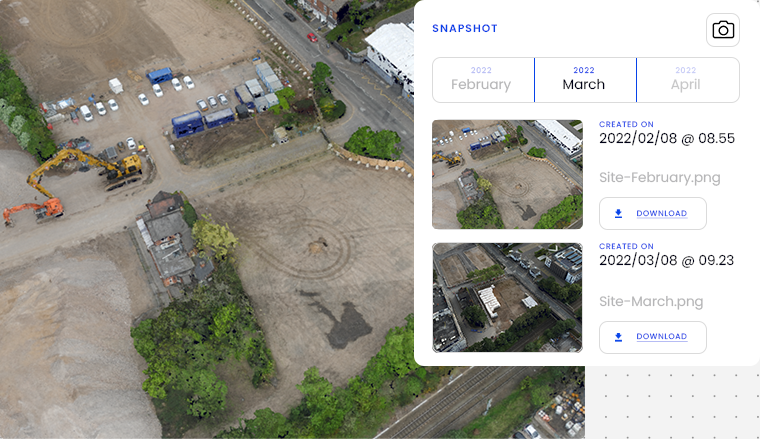The image size is (760, 439).
Task: Select the 2022 February tab
Action: [x=483, y=80]
